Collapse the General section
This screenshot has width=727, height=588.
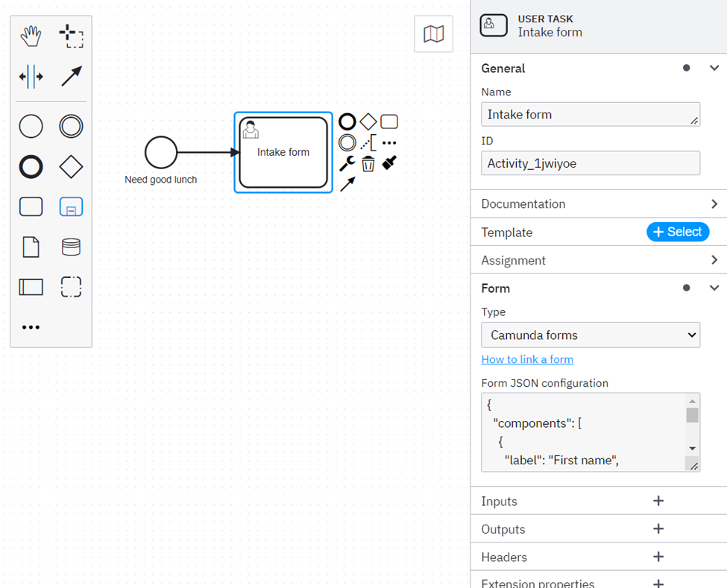click(714, 68)
